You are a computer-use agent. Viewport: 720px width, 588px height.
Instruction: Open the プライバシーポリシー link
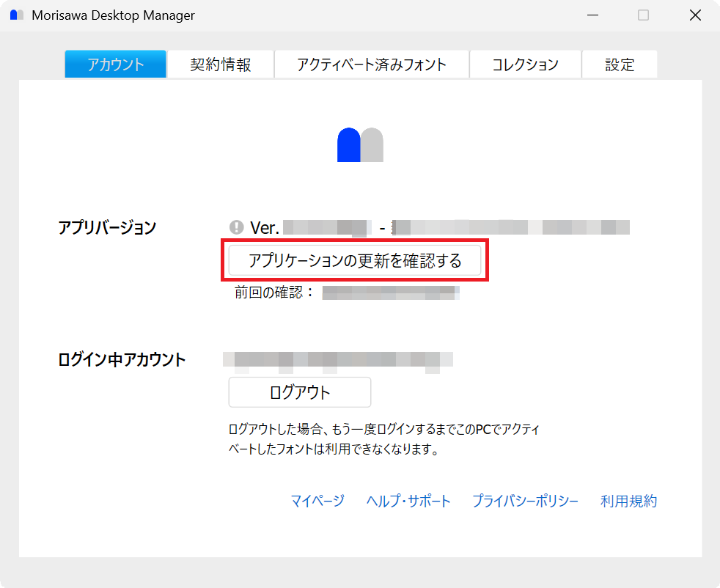click(x=525, y=501)
